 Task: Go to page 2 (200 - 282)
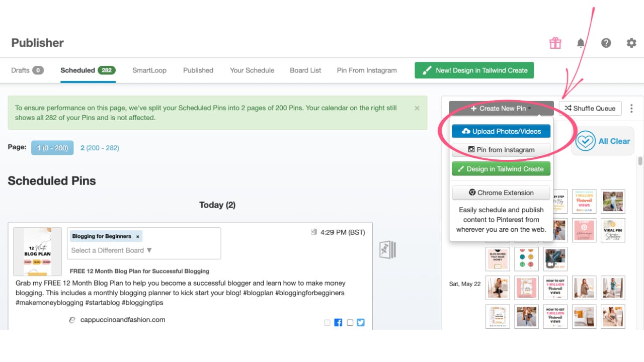(100, 148)
